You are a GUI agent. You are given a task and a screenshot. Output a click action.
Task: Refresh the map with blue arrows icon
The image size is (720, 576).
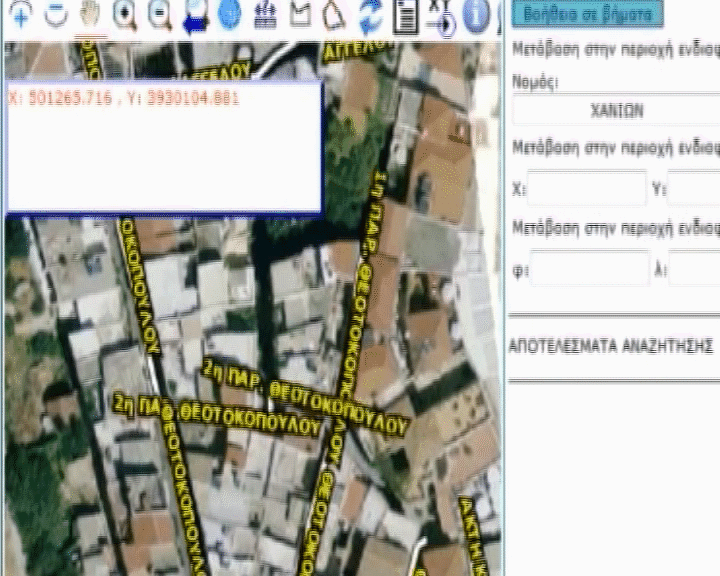click(370, 15)
